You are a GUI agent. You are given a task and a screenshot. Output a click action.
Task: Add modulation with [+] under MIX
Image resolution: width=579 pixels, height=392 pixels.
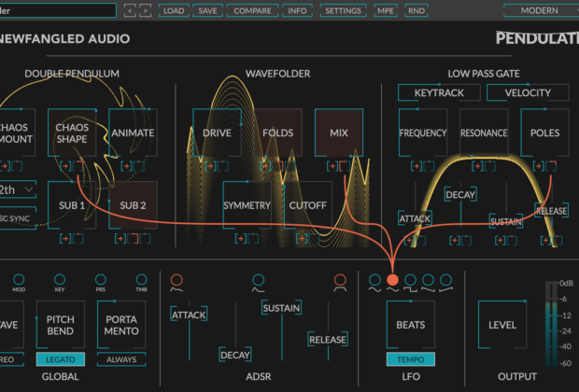pyautogui.click(x=332, y=166)
